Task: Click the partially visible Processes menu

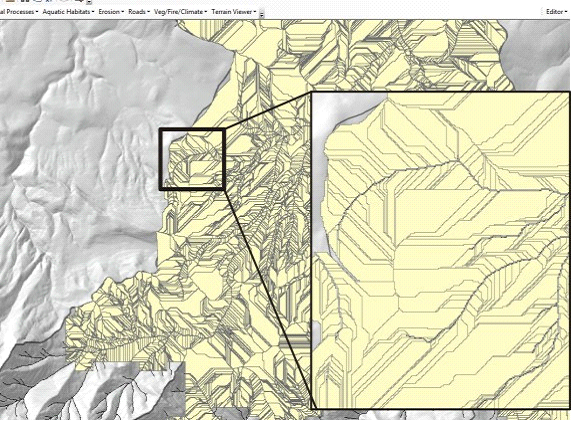Action: pos(19,12)
